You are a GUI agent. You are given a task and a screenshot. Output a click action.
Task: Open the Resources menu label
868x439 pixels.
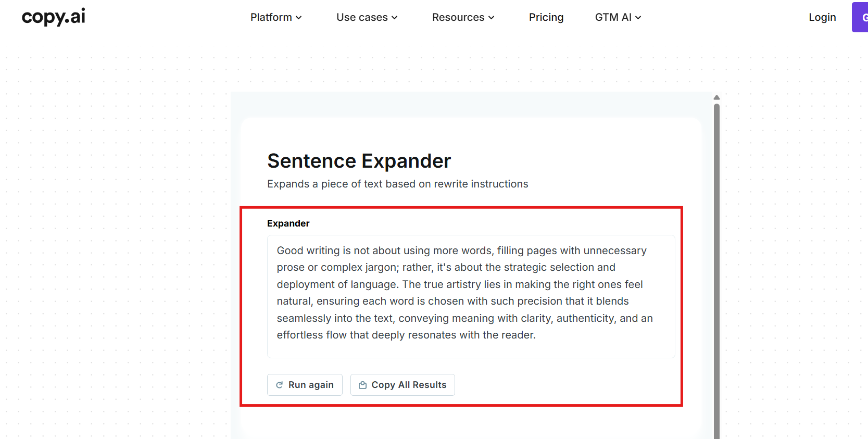(458, 17)
